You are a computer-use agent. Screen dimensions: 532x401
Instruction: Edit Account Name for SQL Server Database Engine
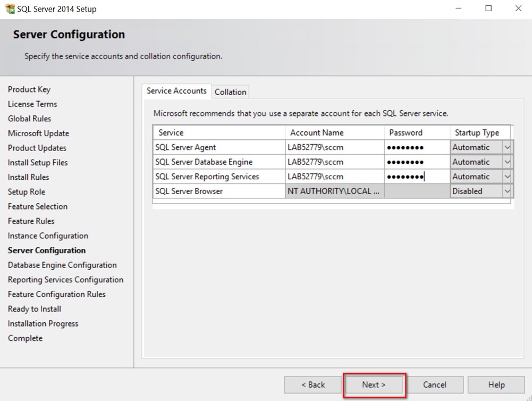point(334,162)
